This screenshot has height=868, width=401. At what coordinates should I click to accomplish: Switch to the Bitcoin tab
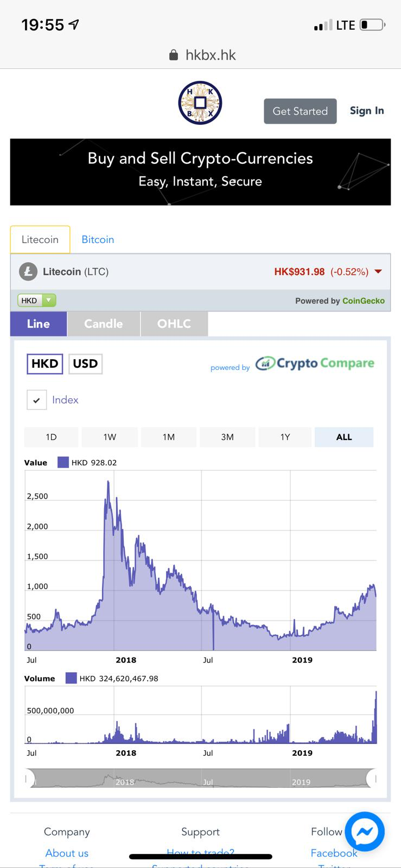[98, 239]
